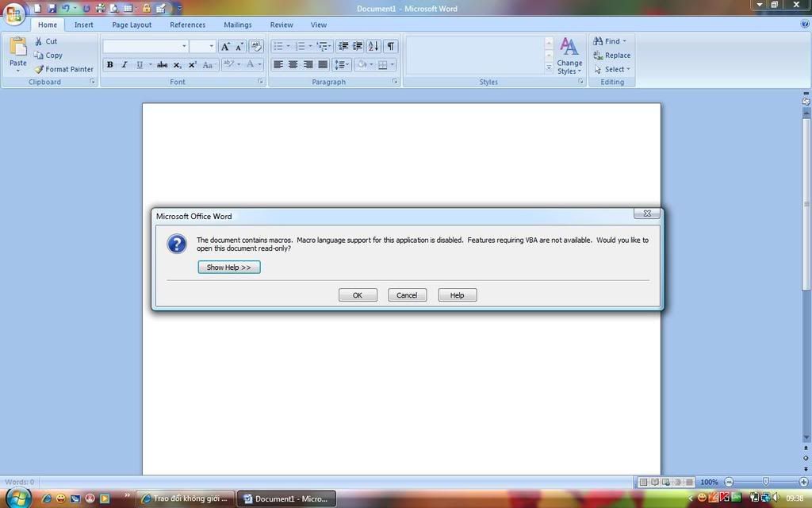812x508 pixels.
Task: Toggle Italic formatting
Action: [124, 64]
